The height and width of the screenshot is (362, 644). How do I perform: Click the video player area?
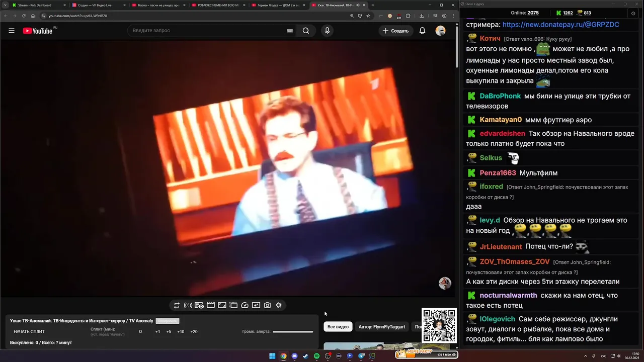(x=227, y=168)
